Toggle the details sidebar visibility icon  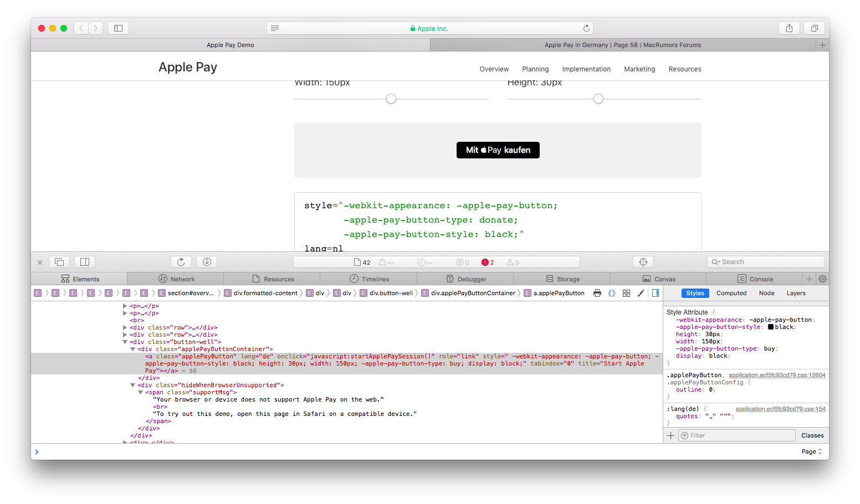coord(655,293)
